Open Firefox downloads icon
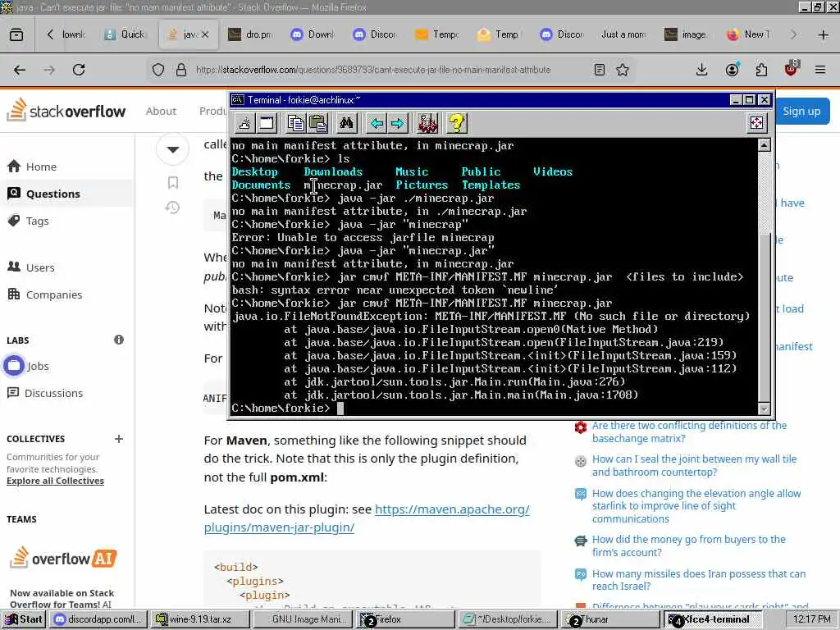Screen dimensions: 840x630 702,70
